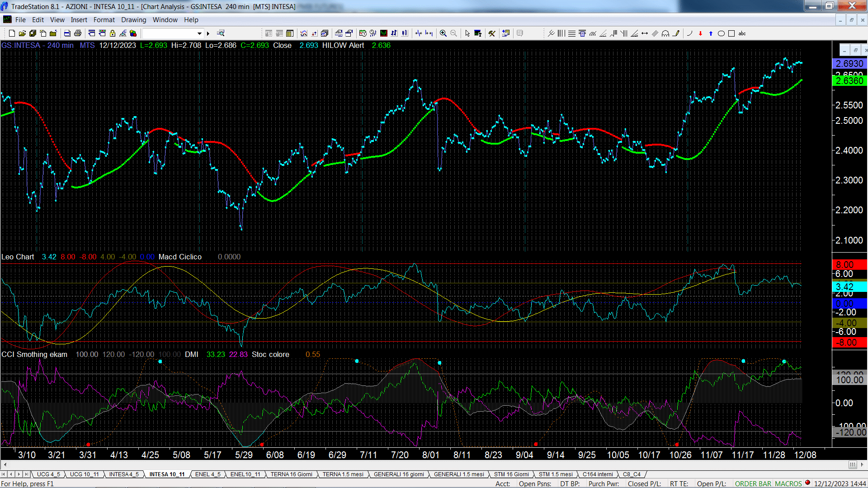Click the Print icon in toolbar
Viewport: 868px width, 488px height.
78,33
